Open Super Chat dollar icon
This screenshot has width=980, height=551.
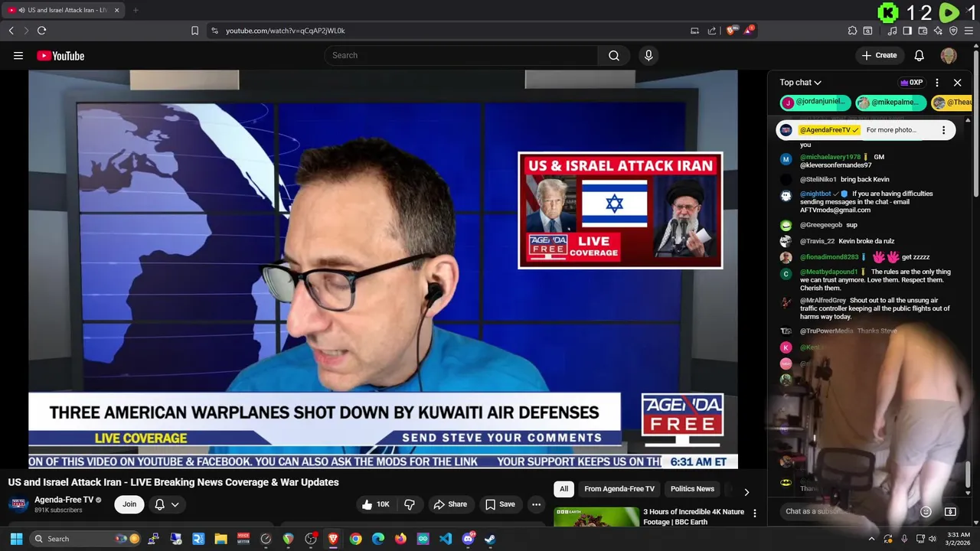[x=950, y=511]
